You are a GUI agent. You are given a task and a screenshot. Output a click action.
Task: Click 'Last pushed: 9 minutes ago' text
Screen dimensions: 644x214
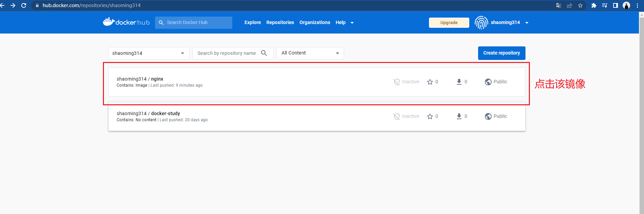[x=176, y=85]
